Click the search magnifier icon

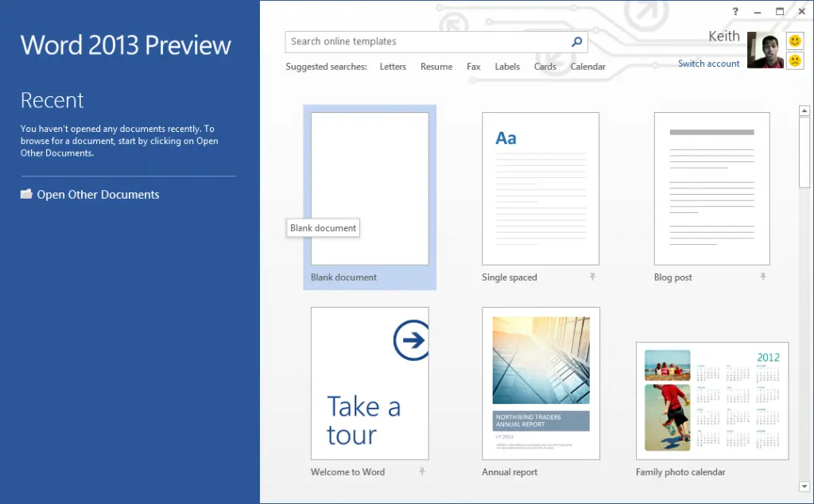[x=576, y=41]
